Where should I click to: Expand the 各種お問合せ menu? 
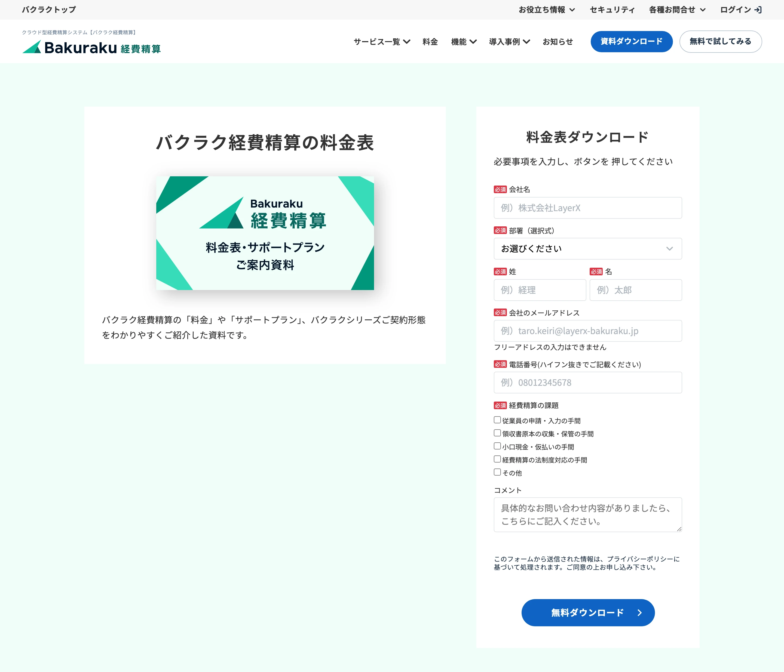coord(677,10)
